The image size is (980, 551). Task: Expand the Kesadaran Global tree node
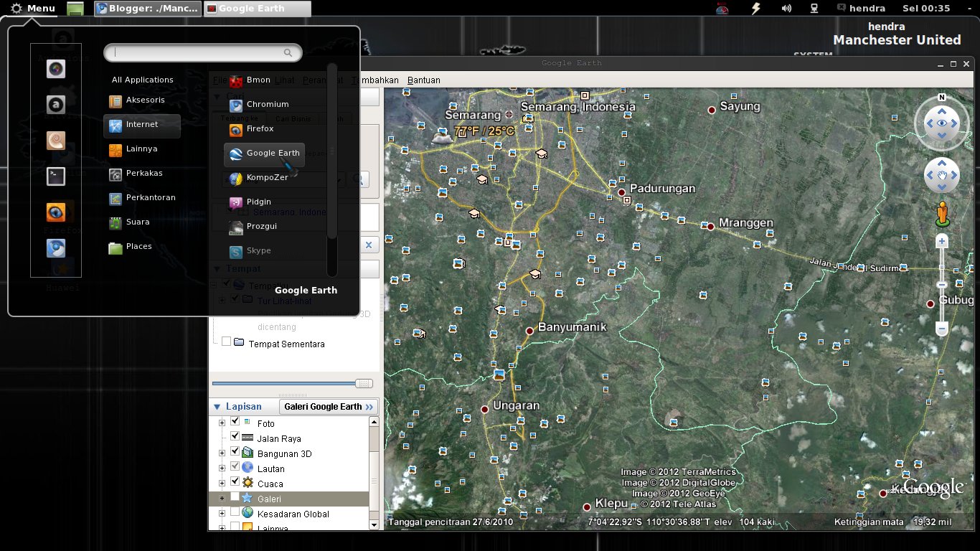222,514
